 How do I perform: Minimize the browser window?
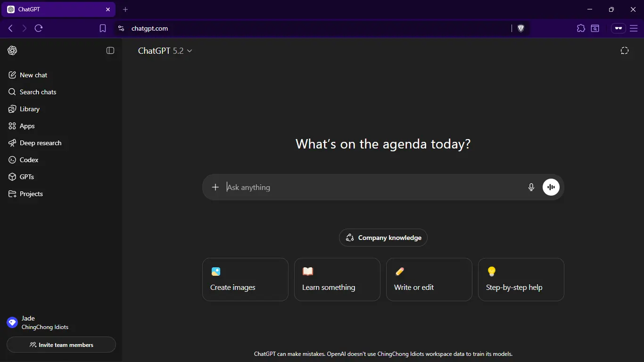point(590,9)
